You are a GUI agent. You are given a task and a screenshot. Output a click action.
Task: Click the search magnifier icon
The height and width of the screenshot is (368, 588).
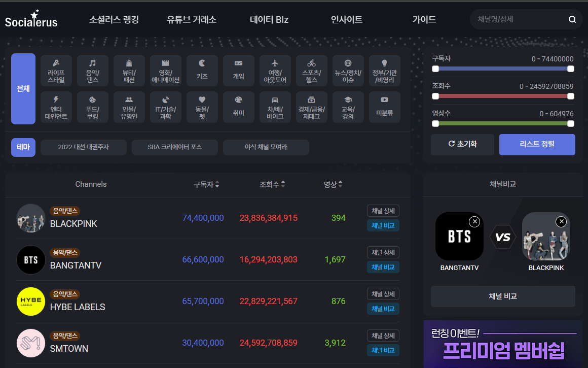point(572,19)
